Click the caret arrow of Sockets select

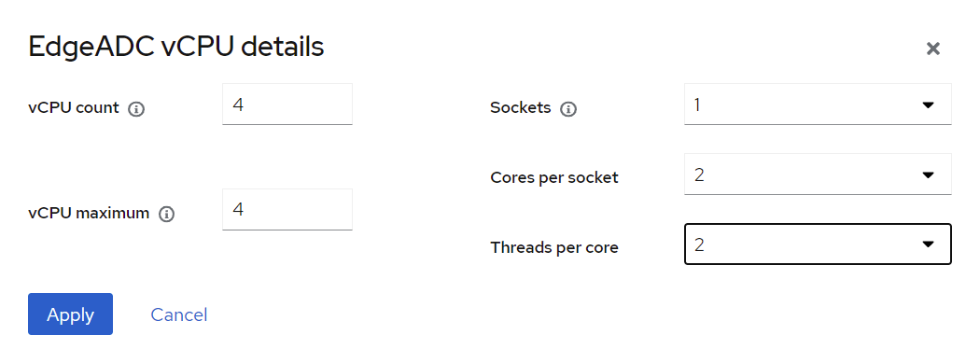point(928,105)
